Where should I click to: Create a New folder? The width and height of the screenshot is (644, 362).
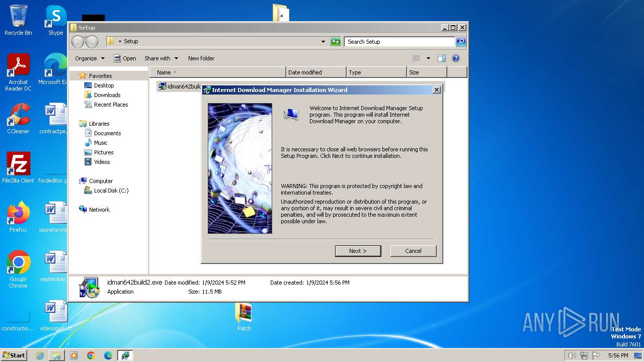201,58
